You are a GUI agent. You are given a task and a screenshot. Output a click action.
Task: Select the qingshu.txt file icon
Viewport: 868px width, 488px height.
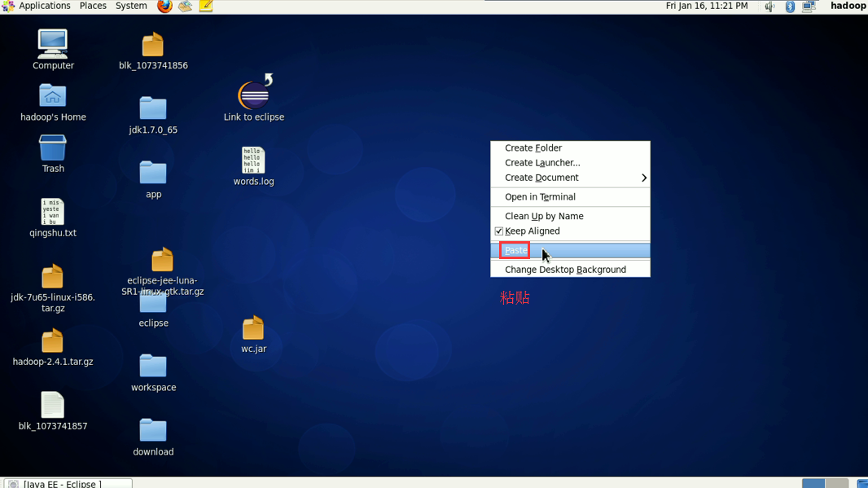pos(53,212)
